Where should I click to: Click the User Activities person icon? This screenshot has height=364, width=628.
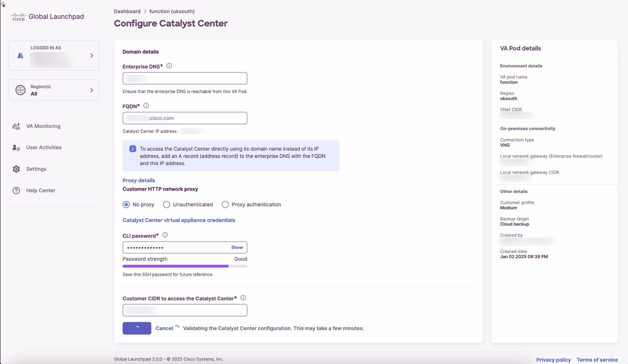click(x=16, y=148)
